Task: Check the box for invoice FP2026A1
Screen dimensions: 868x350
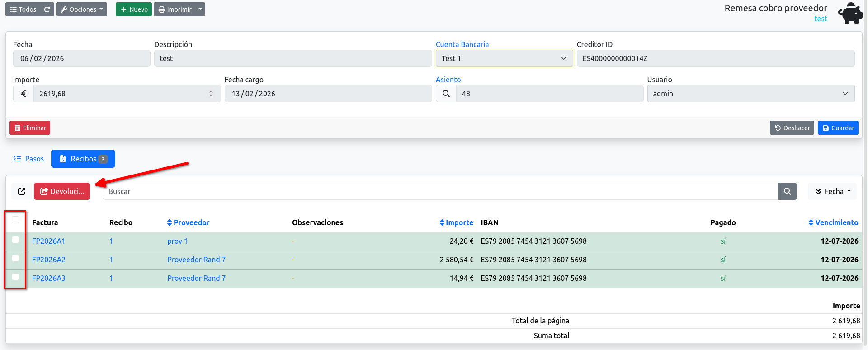Action: tap(15, 240)
